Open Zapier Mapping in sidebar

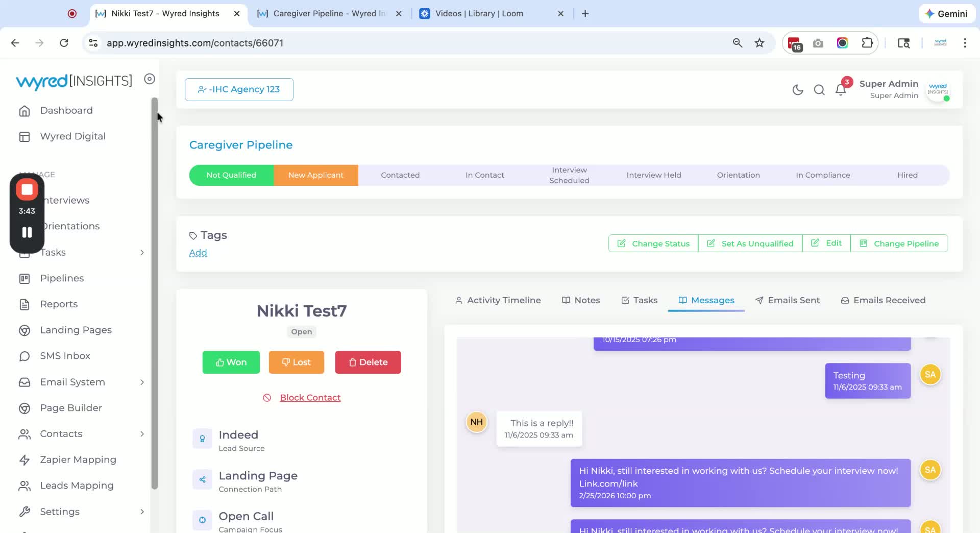(x=78, y=459)
